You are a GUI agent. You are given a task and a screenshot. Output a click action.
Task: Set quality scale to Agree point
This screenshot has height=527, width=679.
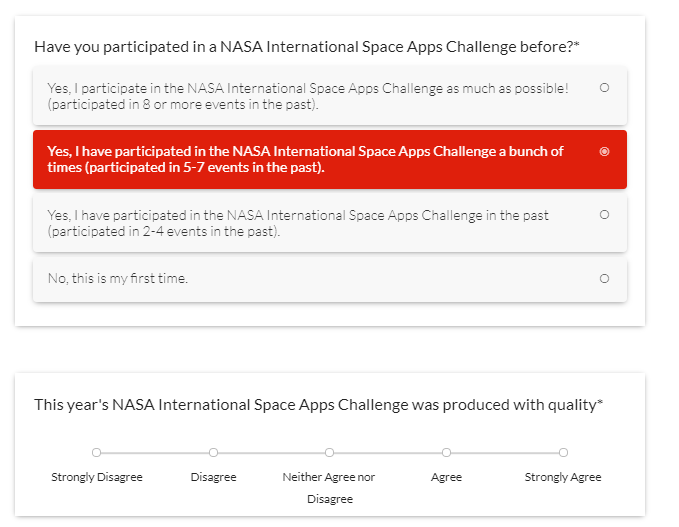446,452
